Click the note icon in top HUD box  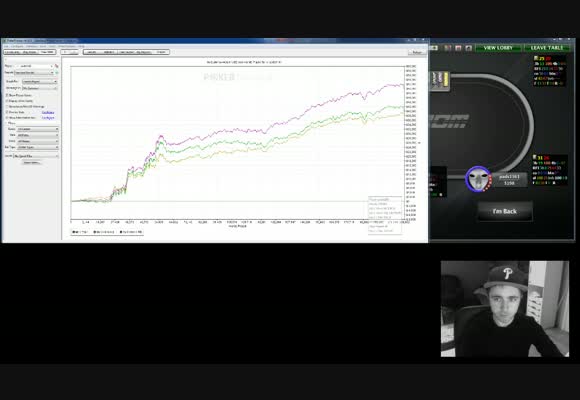pyautogui.click(x=536, y=58)
